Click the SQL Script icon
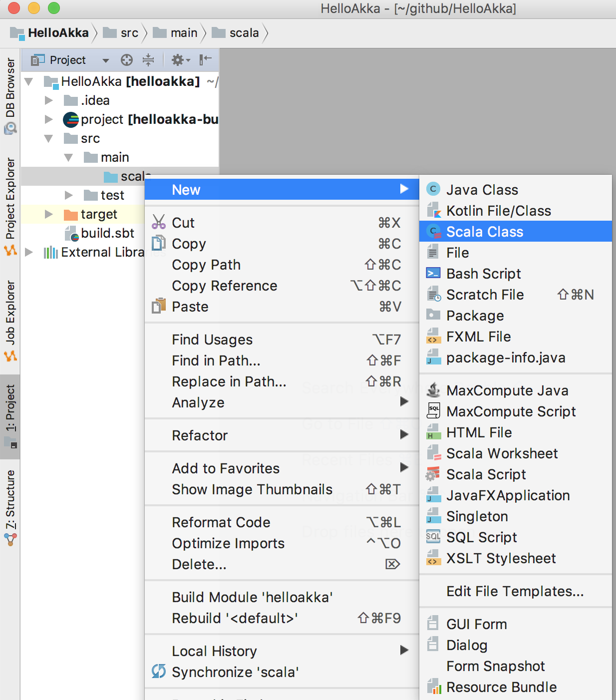Image resolution: width=616 pixels, height=700 pixels. point(433,537)
